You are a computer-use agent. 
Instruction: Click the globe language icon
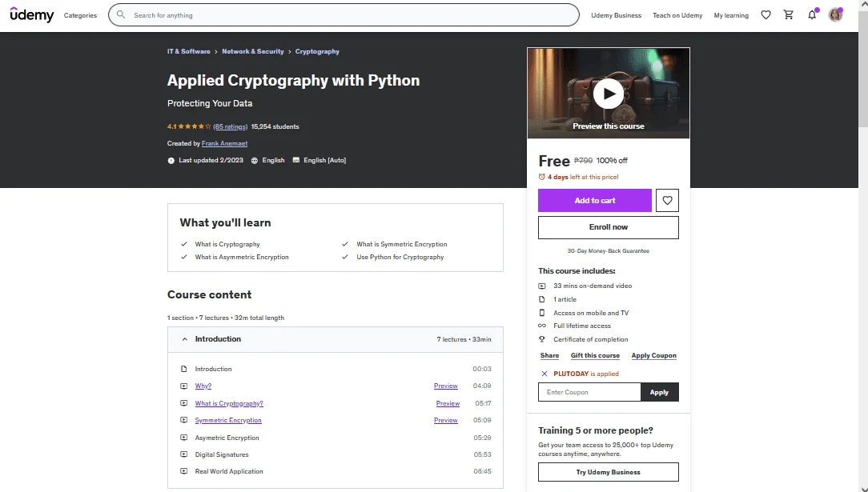pos(255,160)
